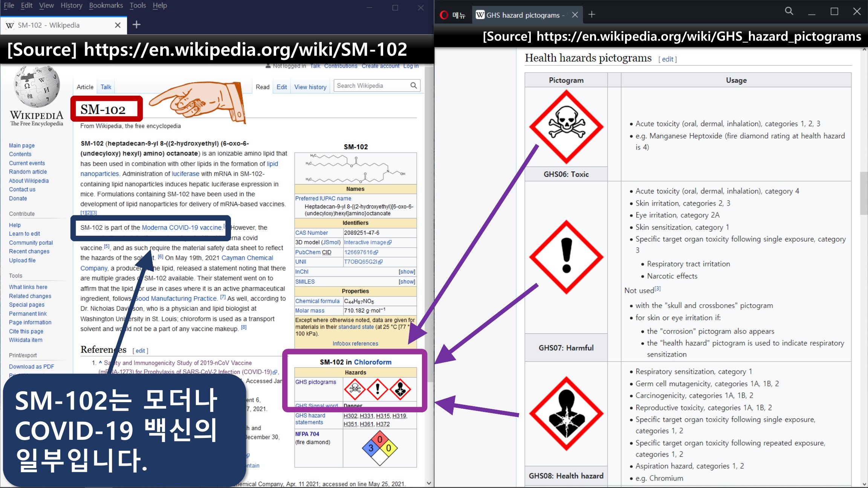
Task: Open the Opera menu button
Action: click(453, 15)
